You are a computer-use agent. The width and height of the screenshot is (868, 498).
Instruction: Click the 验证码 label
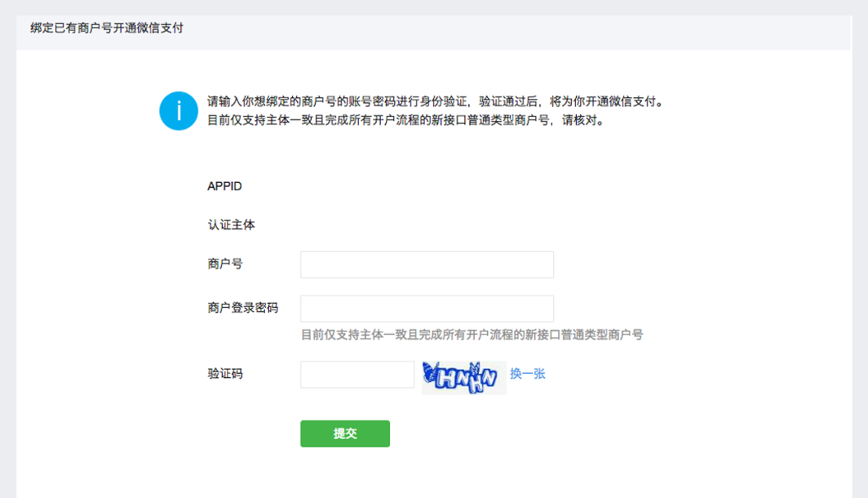[x=225, y=374]
